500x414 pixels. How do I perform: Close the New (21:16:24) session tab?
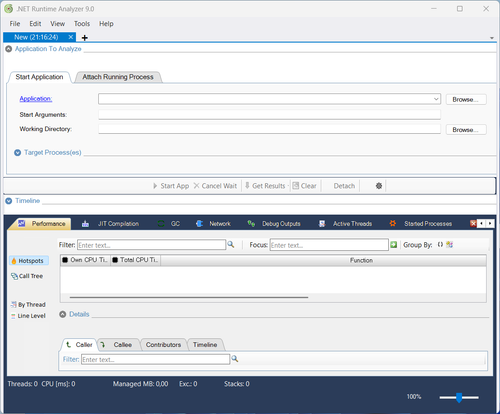tap(71, 37)
